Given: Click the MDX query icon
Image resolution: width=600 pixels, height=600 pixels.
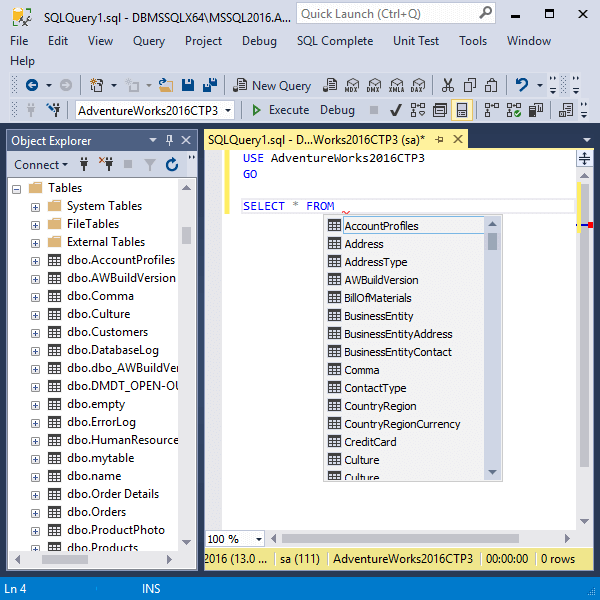Looking at the screenshot, I should pos(352,85).
